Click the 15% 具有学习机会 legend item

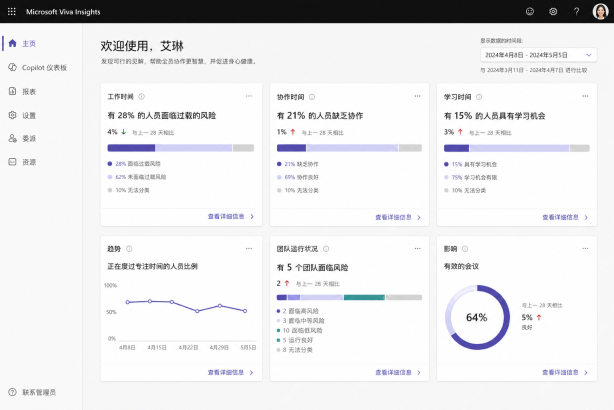point(470,164)
